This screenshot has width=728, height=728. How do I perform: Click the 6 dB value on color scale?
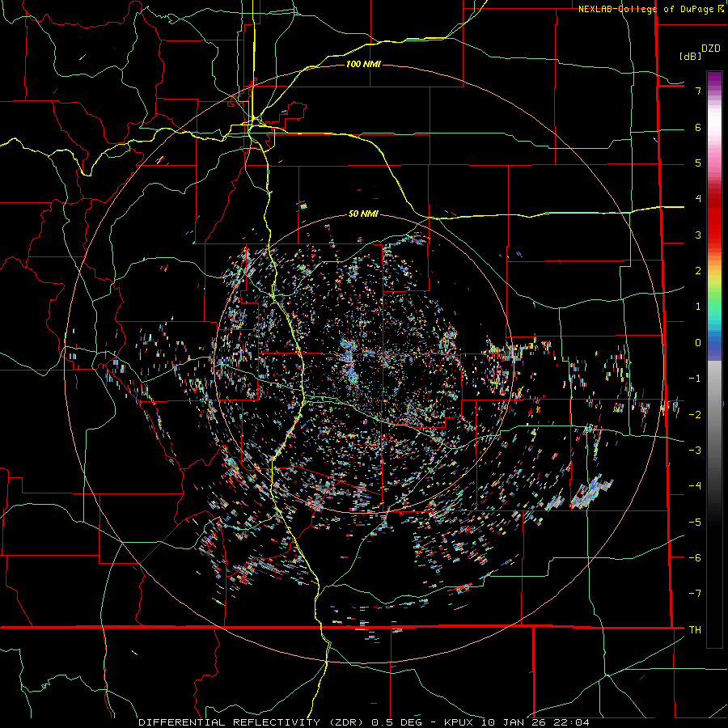(x=698, y=127)
